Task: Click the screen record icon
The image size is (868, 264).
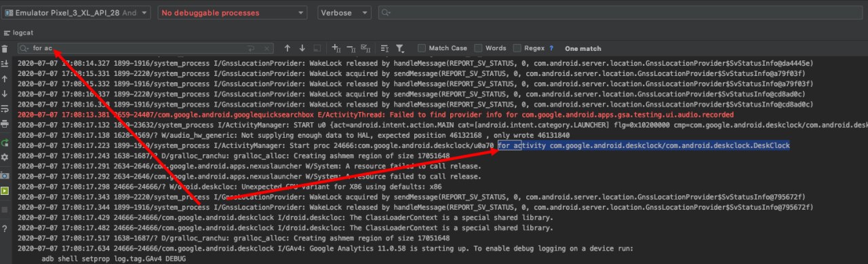Action: click(x=5, y=191)
